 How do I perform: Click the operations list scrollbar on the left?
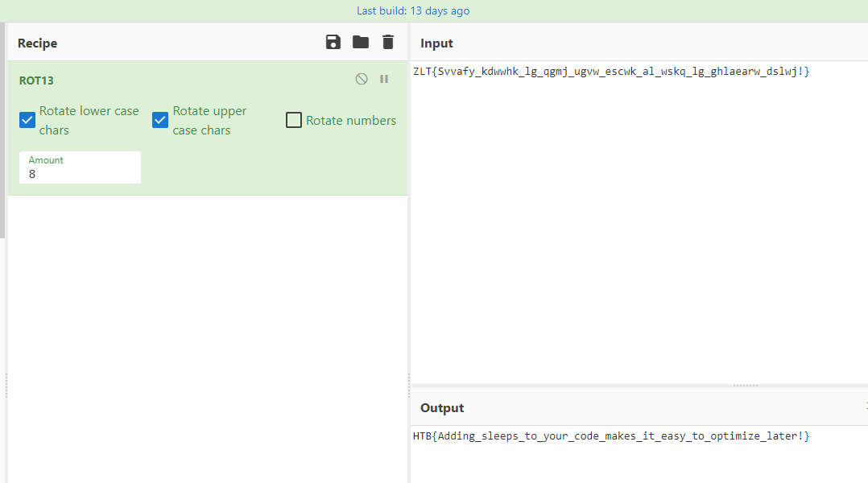[2, 129]
